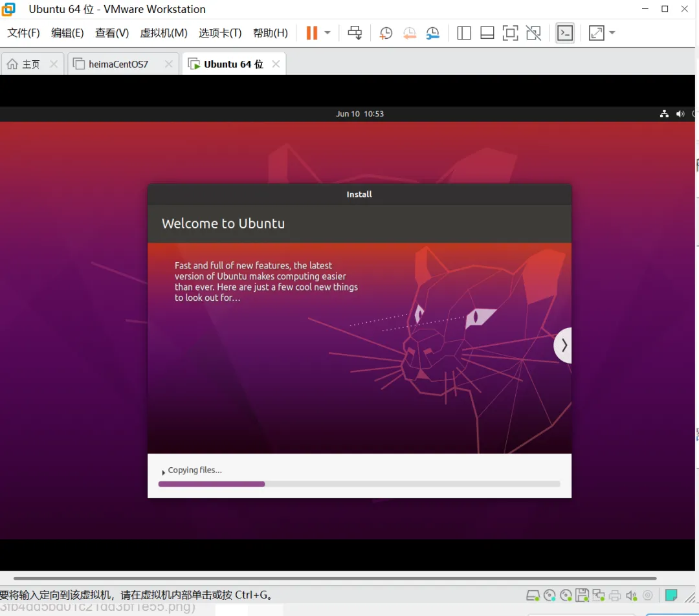This screenshot has height=616, width=699.
Task: Click the Ubuntu network status icon
Action: coord(664,114)
